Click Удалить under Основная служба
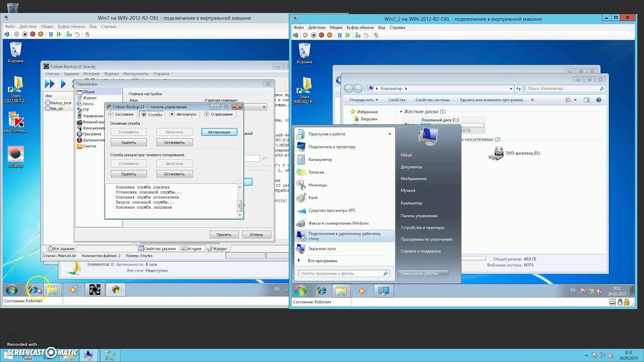The image size is (644, 362). click(x=128, y=142)
